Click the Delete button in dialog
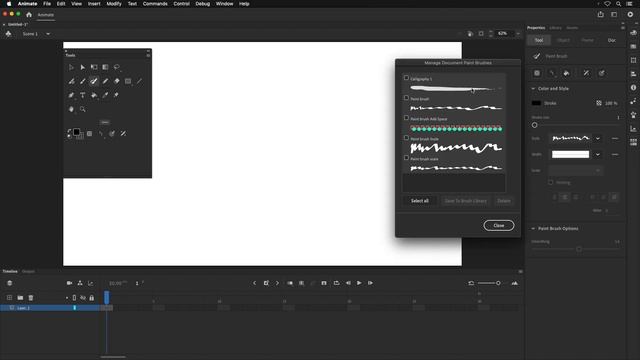This screenshot has width=640, height=360. 504,201
